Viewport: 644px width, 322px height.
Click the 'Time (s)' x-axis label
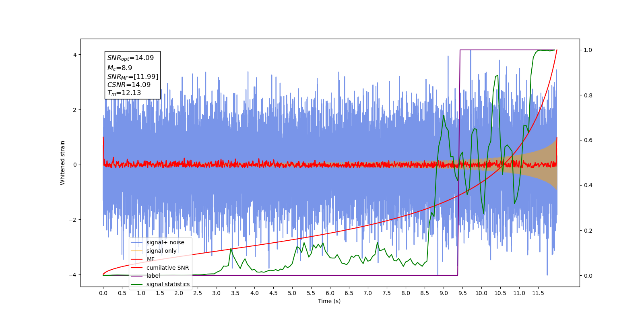(329, 301)
